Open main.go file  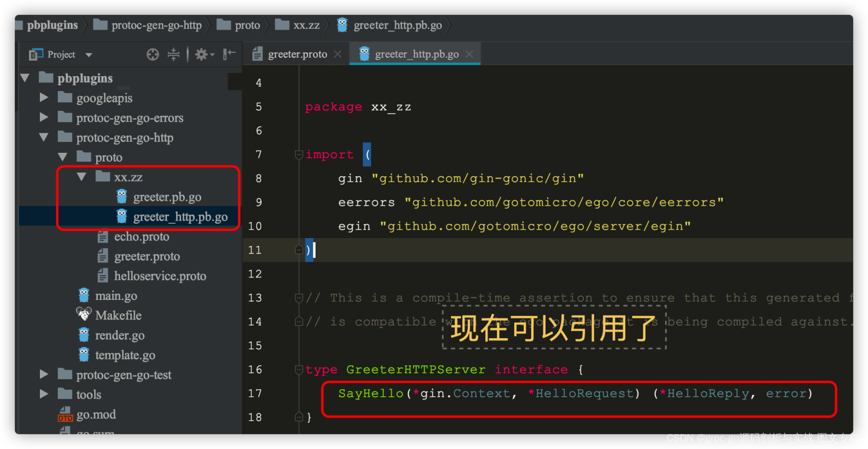116,296
